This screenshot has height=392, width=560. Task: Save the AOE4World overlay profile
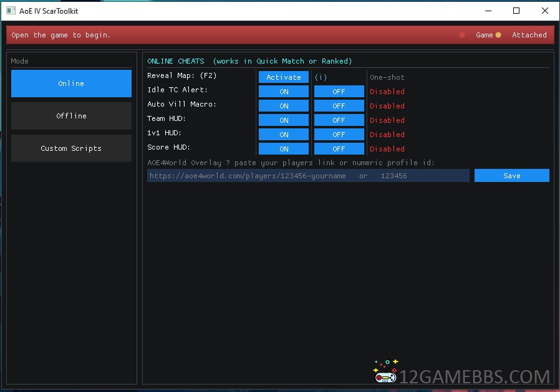click(511, 176)
